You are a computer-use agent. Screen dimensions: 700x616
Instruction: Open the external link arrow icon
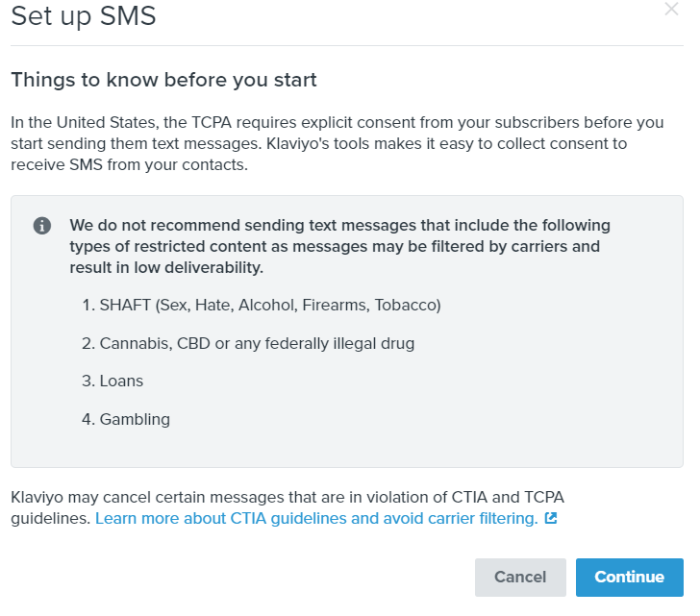click(551, 518)
